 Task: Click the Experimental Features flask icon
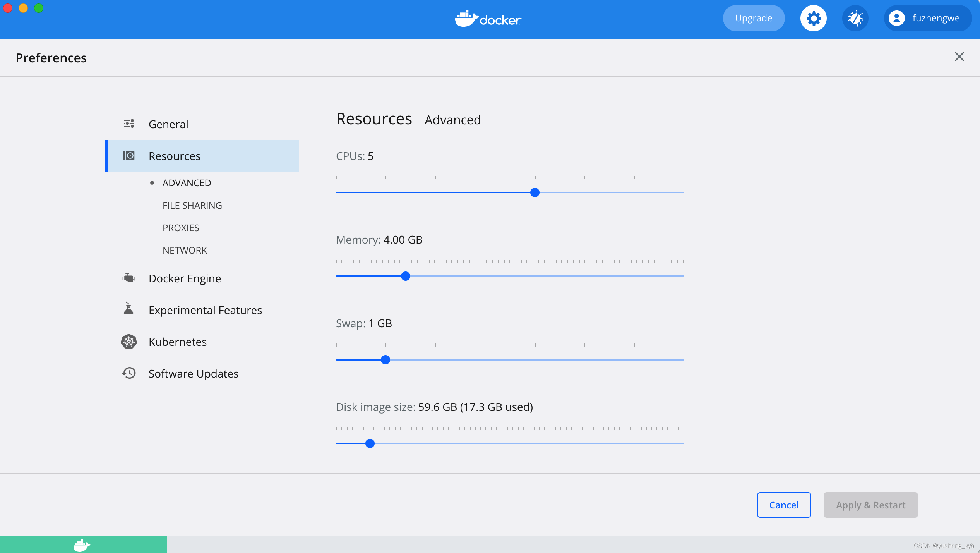point(128,309)
